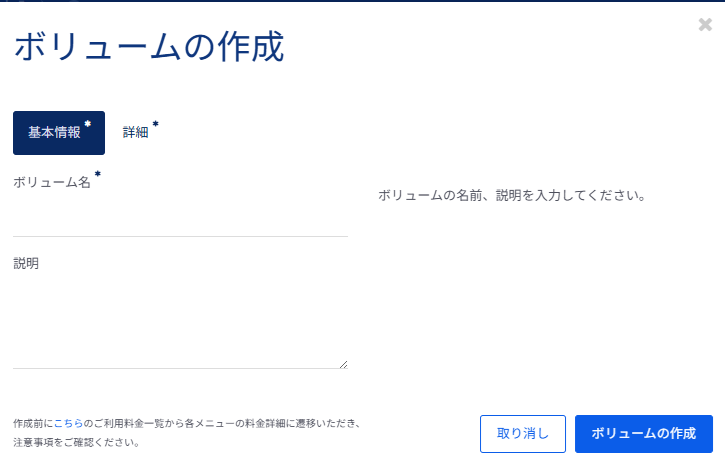
Task: Click the required asterisk beside ボリューム名
Action: [x=98, y=176]
